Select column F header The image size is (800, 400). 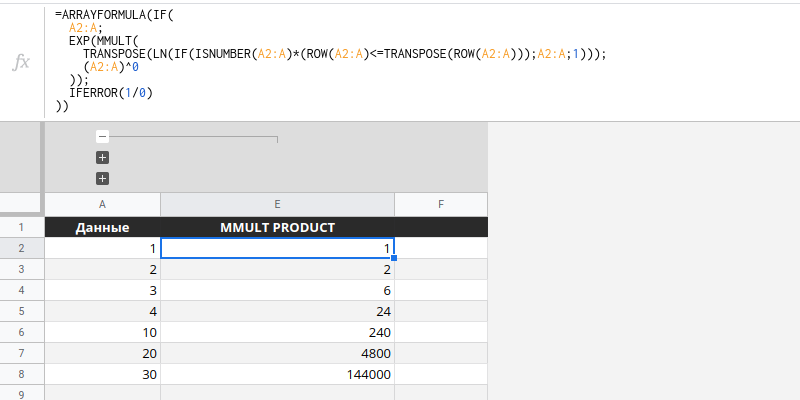point(441,204)
